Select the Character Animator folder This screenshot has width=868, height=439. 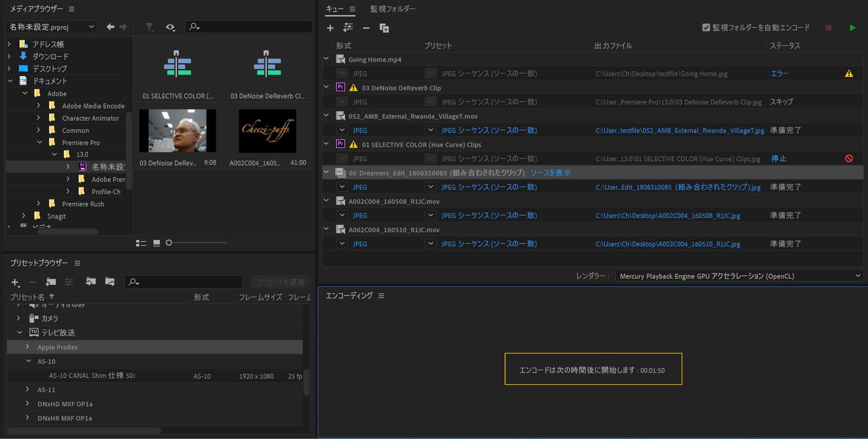click(x=90, y=118)
